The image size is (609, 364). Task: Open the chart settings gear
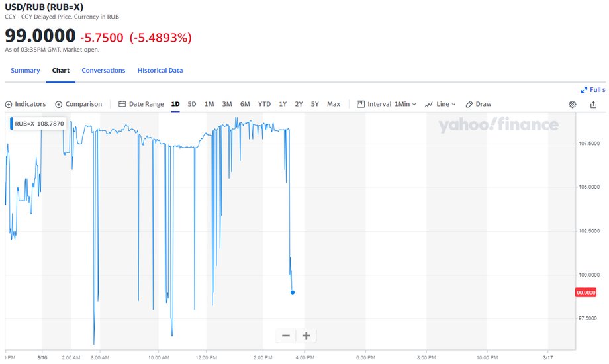(573, 104)
